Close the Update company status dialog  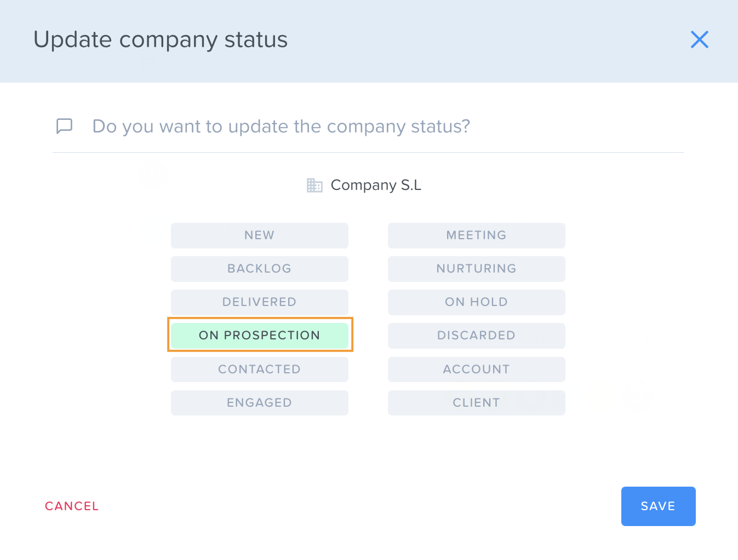[x=700, y=39]
